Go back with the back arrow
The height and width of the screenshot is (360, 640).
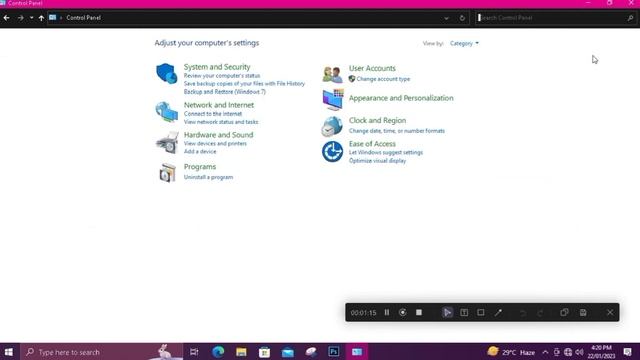(7, 18)
